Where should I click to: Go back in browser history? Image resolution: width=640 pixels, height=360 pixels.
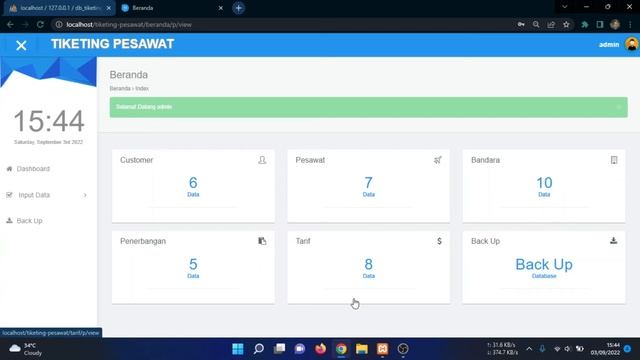point(10,24)
